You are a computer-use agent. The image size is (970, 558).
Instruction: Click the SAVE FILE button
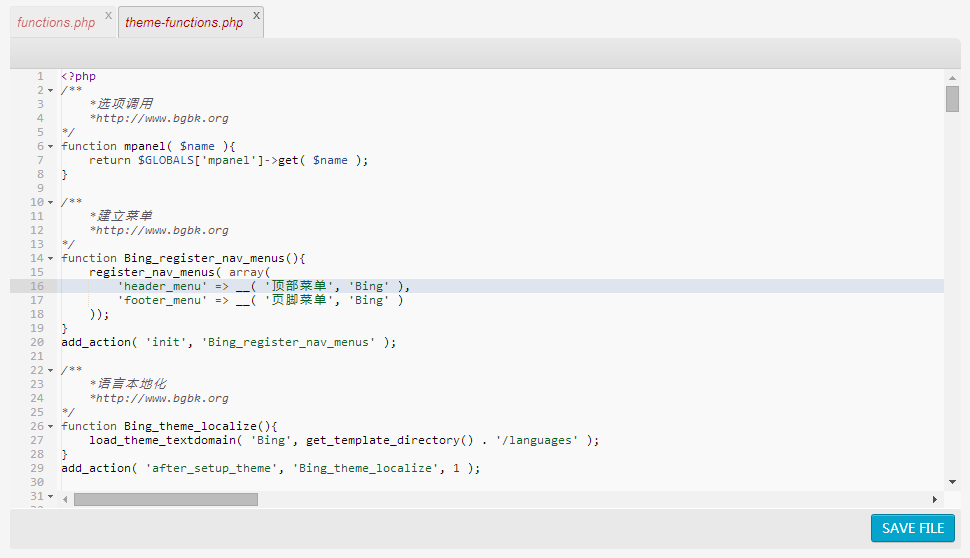(x=912, y=528)
